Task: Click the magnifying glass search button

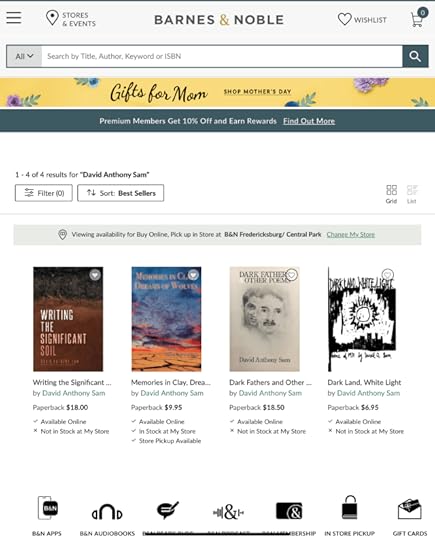Action: (415, 56)
